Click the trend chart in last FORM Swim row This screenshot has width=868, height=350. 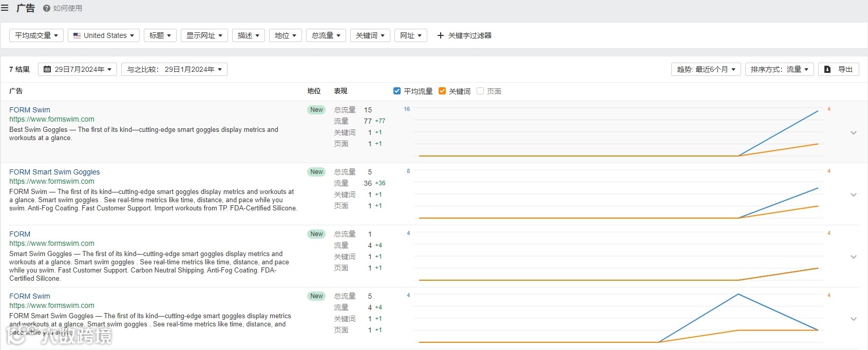[618, 318]
